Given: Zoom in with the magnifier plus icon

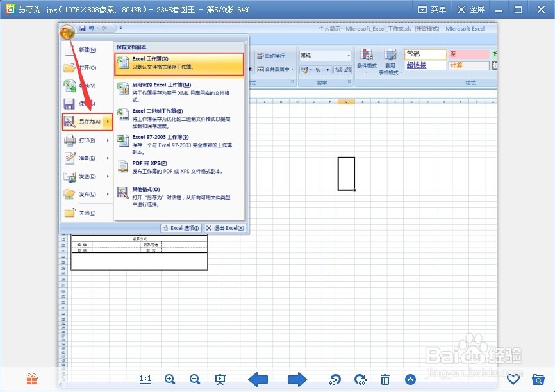Looking at the screenshot, I should tap(170, 379).
